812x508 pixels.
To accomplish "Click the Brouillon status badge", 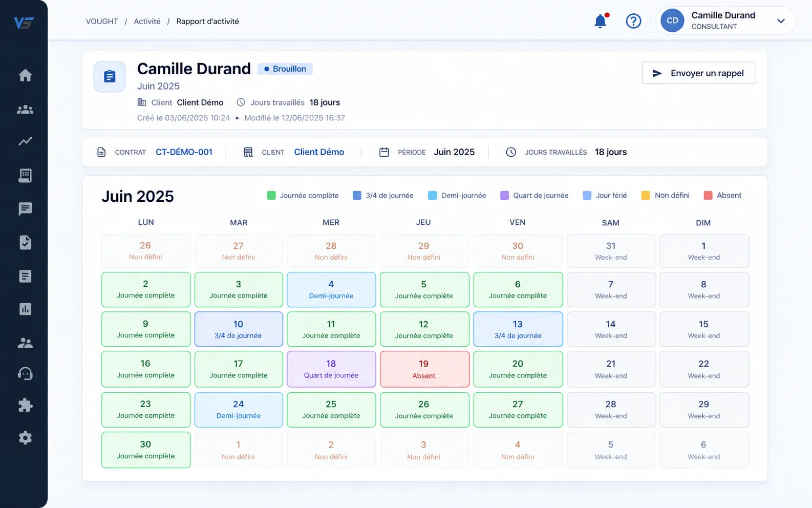I will click(285, 69).
